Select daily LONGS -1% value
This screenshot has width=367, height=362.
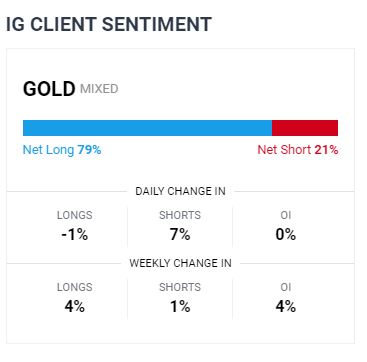pos(75,235)
